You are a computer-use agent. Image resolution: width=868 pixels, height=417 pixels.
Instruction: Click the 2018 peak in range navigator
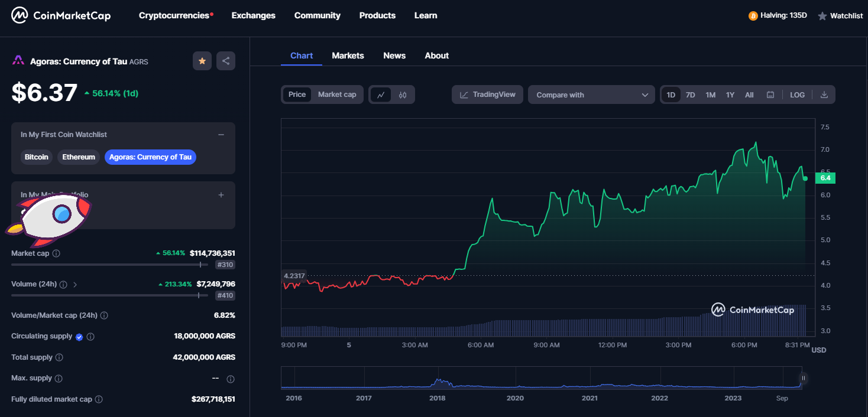point(438,382)
